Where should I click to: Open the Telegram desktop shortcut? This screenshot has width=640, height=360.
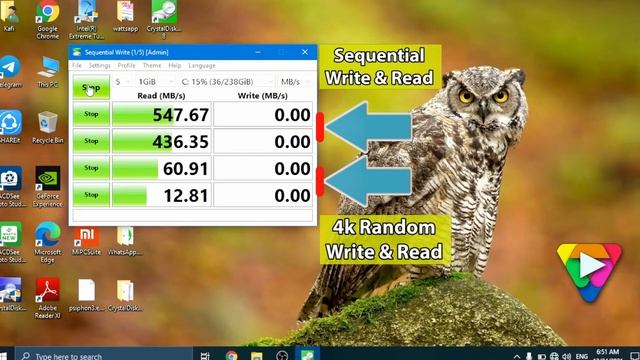[x=10, y=72]
